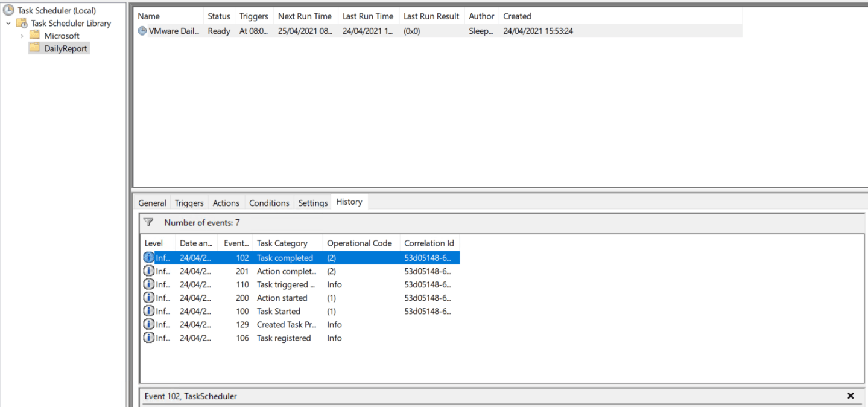Click info icon on Action started row

(x=148, y=298)
